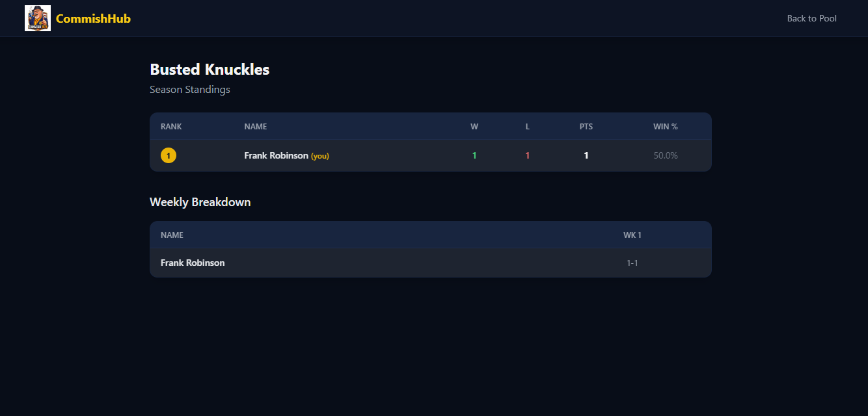
Task: Go back to the pool page
Action: 811,18
